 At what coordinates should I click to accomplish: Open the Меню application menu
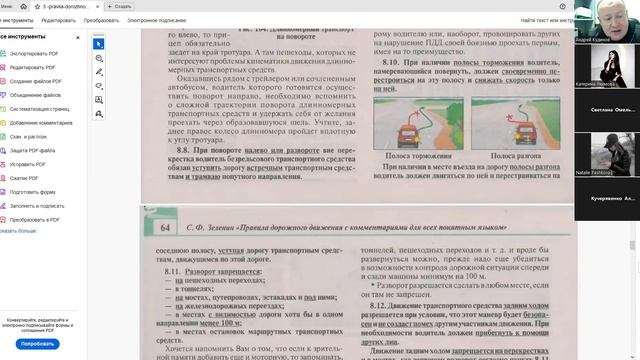(x=6, y=7)
